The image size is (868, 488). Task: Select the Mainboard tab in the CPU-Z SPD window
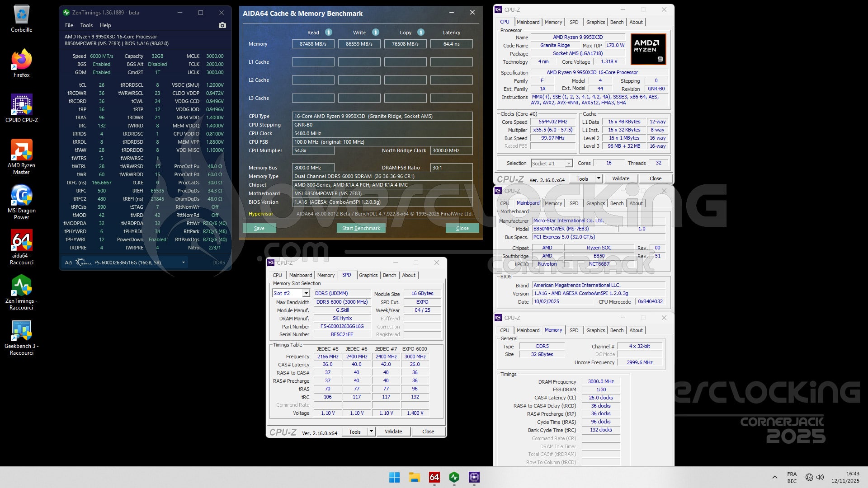pos(301,275)
